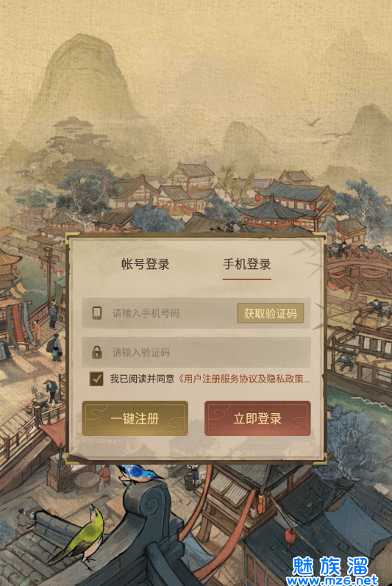Focus the 请输入手机号码 input field

click(160, 312)
